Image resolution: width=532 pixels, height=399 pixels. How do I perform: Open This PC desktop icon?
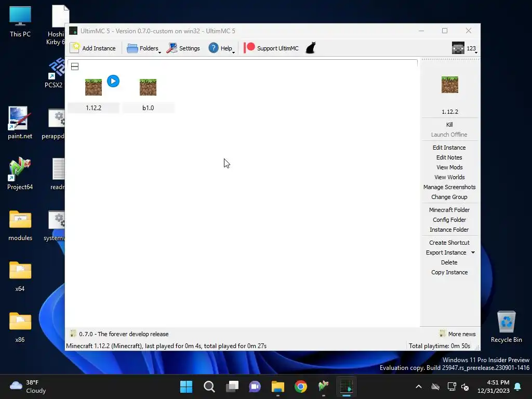click(x=20, y=21)
